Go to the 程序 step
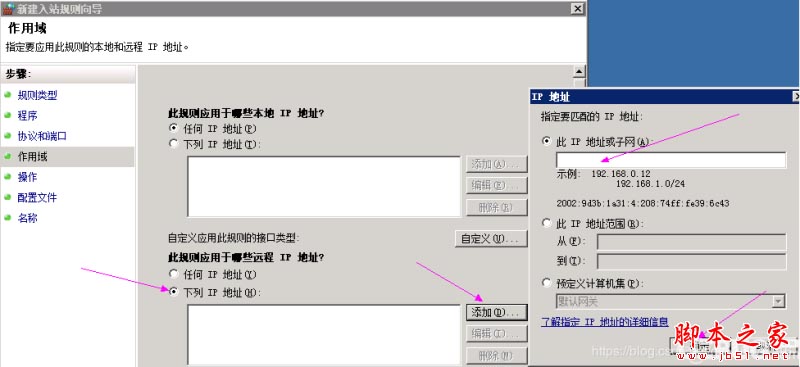 tap(28, 115)
